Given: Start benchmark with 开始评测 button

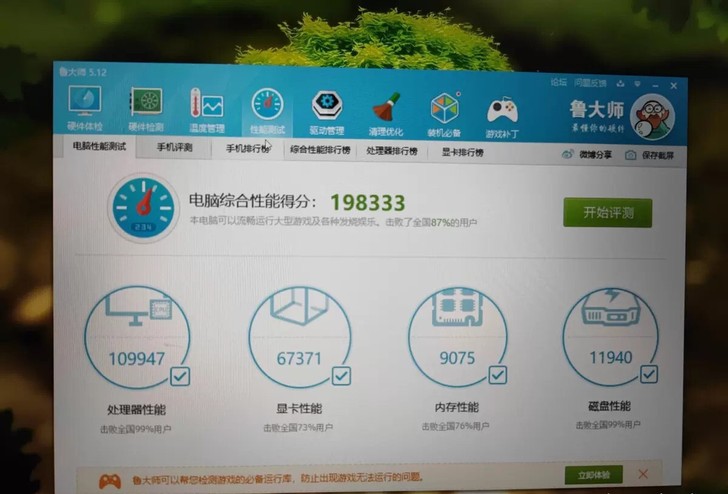Looking at the screenshot, I should tap(608, 213).
